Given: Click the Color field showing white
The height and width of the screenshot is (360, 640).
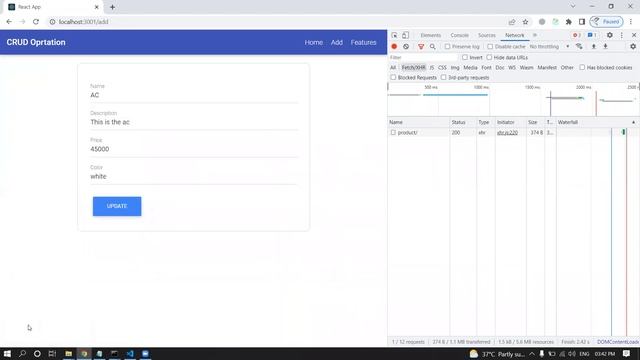Looking at the screenshot, I should click(x=194, y=176).
